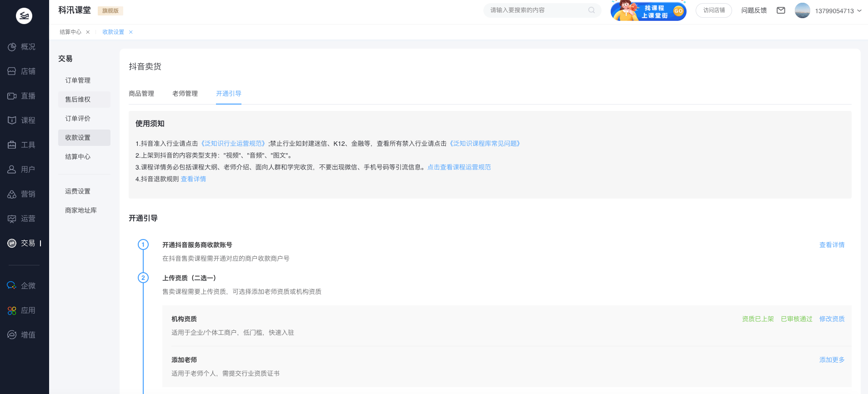Expand the 13799054713 account dropdown
Viewport: 868px width, 394px height.
pos(859,10)
